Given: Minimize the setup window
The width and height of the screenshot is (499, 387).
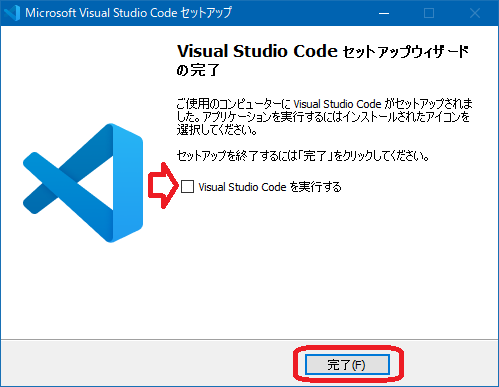Looking at the screenshot, I should tap(384, 13).
